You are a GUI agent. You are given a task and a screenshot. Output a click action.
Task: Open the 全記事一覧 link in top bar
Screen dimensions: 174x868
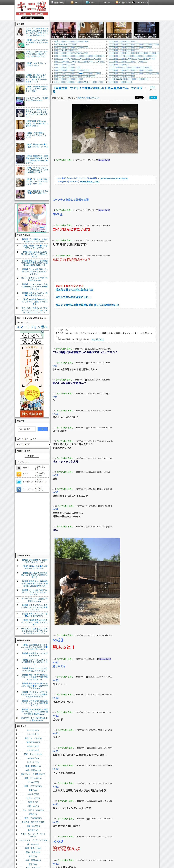pos(58,2)
